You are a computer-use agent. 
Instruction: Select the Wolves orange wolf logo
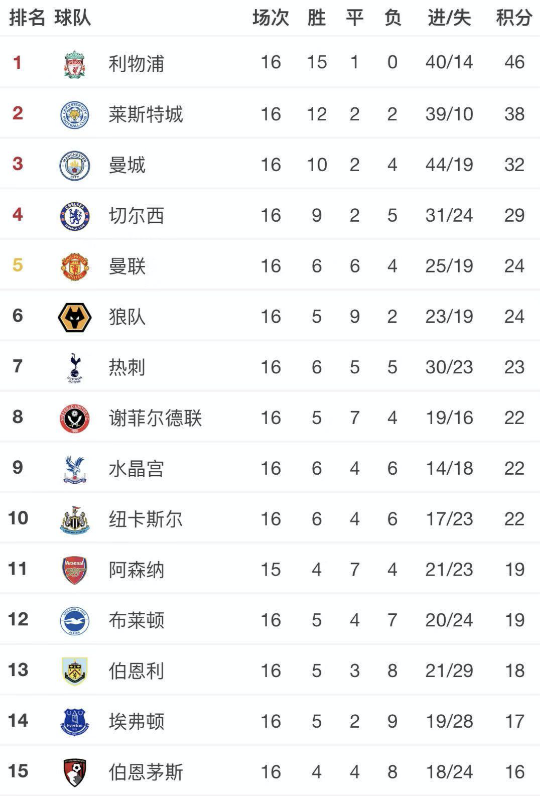[75, 317]
